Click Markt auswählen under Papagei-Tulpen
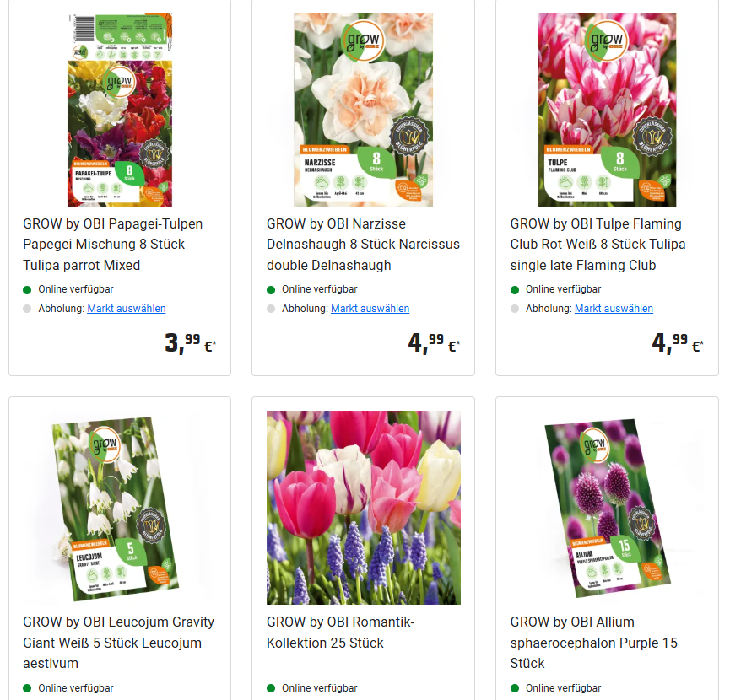This screenshot has width=730, height=700. coord(126,309)
